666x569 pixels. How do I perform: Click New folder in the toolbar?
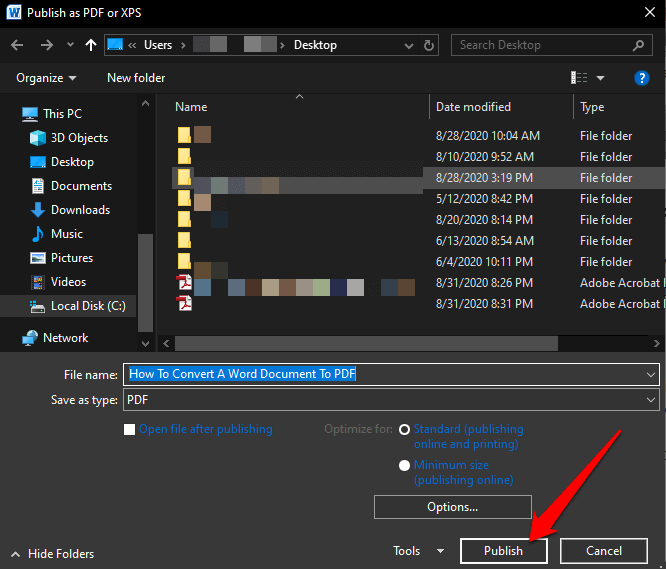[x=137, y=78]
